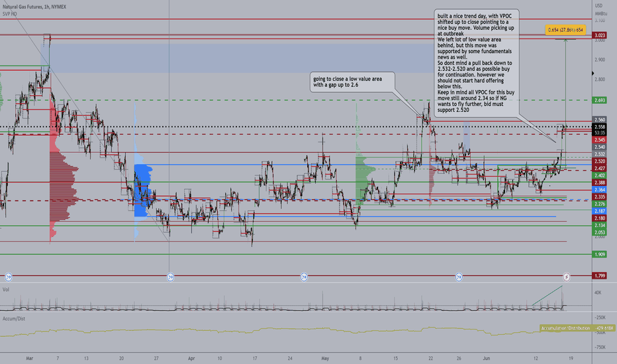Screen dimensions: 617x364
Task: Click the 2.053 green price label
Action: [600, 232]
